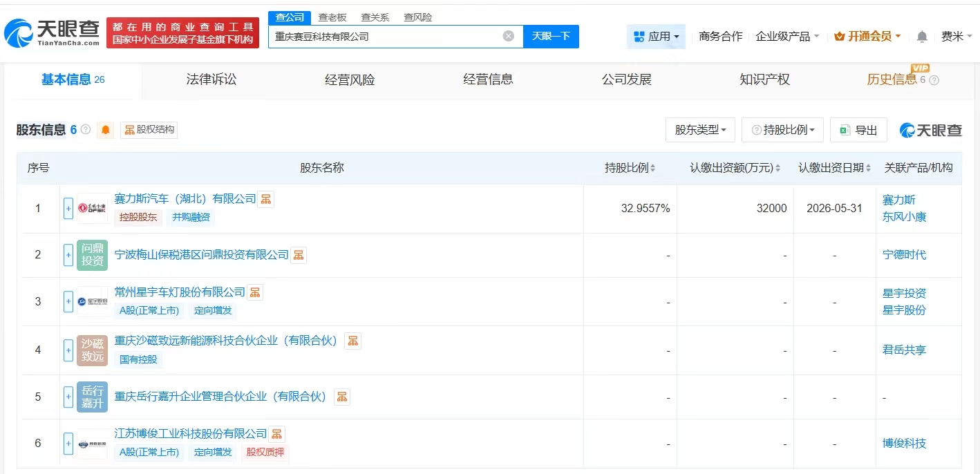This screenshot has height=474, width=980.
Task: Click orange alert bell beside 股东信息
Action: (106, 130)
